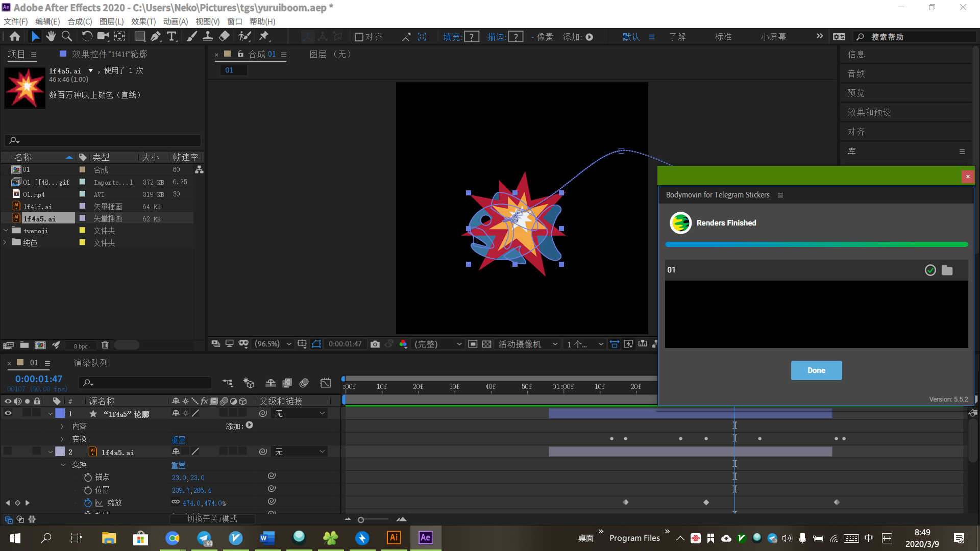Open the magnification (96.5%) dropdown

(x=273, y=344)
